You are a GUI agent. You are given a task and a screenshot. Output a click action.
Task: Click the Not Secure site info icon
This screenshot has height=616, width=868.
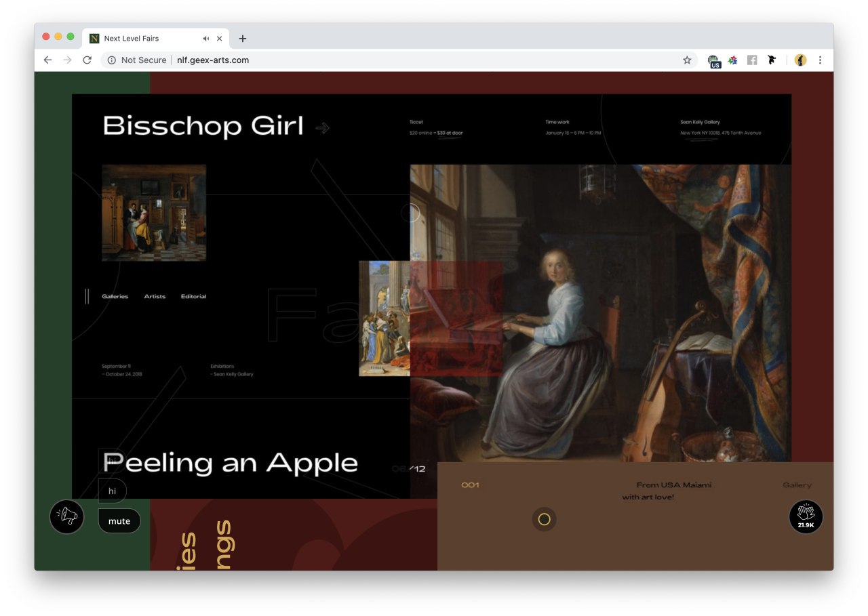112,60
